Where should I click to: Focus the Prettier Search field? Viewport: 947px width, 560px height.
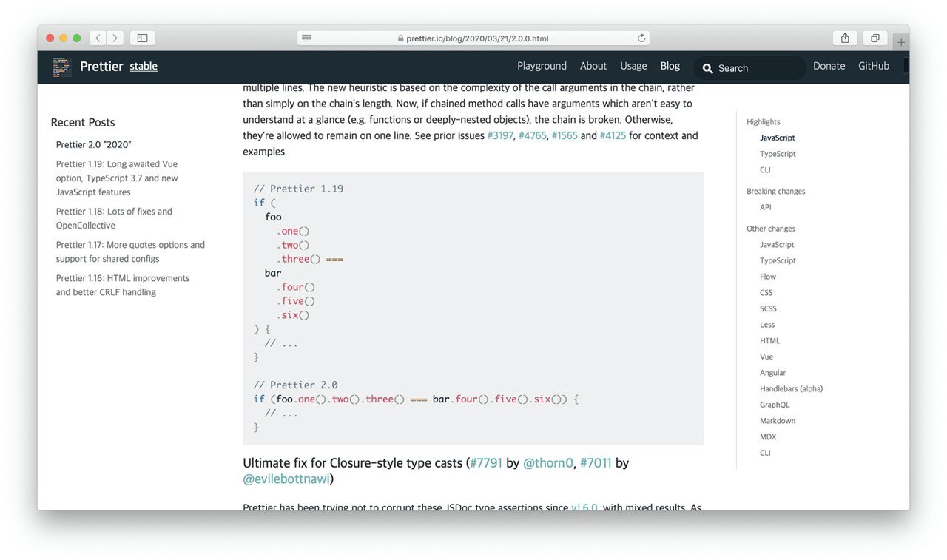click(x=750, y=68)
